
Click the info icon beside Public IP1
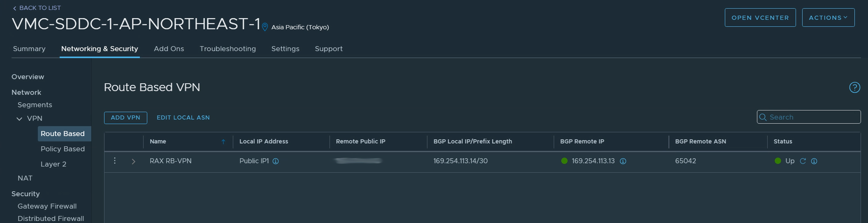(x=276, y=161)
